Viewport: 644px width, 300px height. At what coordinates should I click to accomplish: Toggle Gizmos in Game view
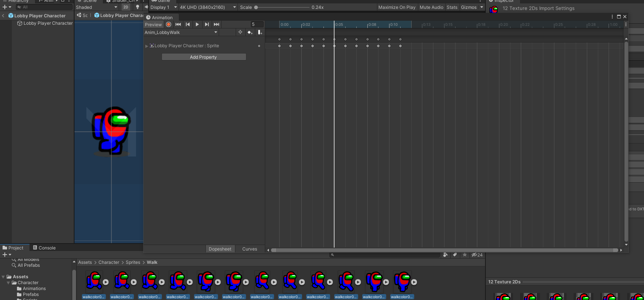point(469,7)
